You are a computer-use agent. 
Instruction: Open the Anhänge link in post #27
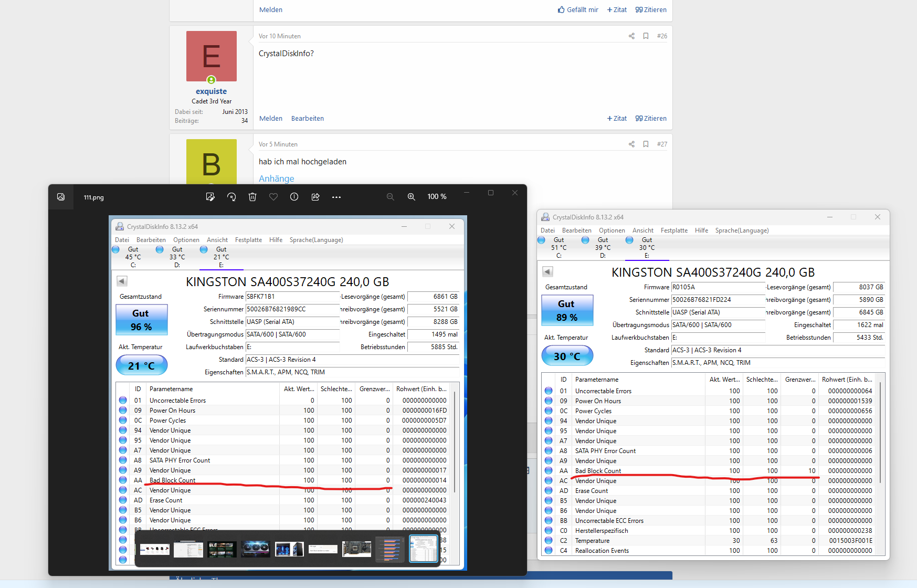click(x=277, y=178)
